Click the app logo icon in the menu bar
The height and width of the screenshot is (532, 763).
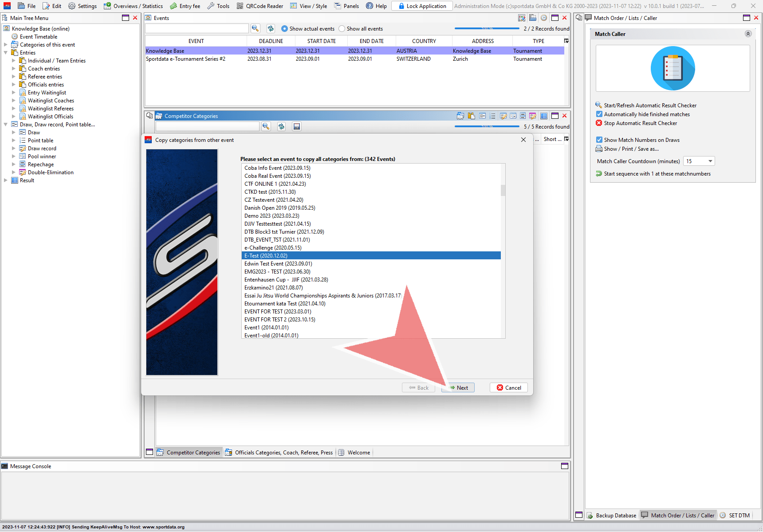[x=7, y=6]
